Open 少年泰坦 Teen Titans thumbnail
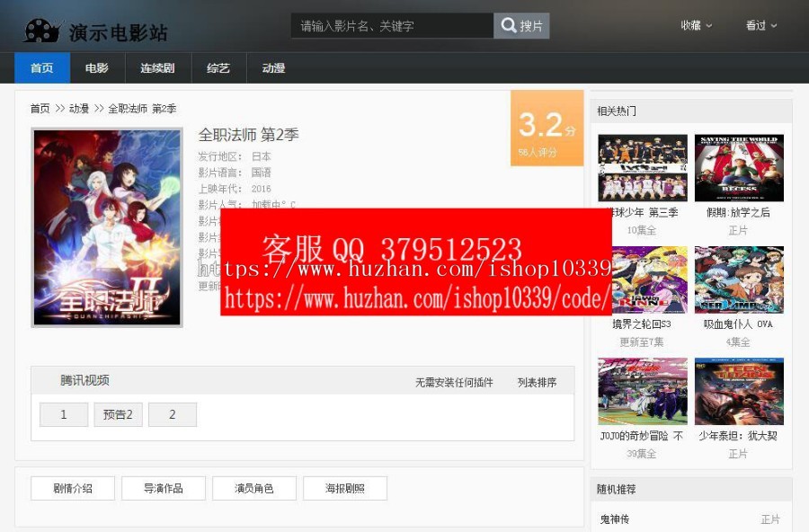Screen dimensions: 809x532 pyautogui.click(x=739, y=391)
